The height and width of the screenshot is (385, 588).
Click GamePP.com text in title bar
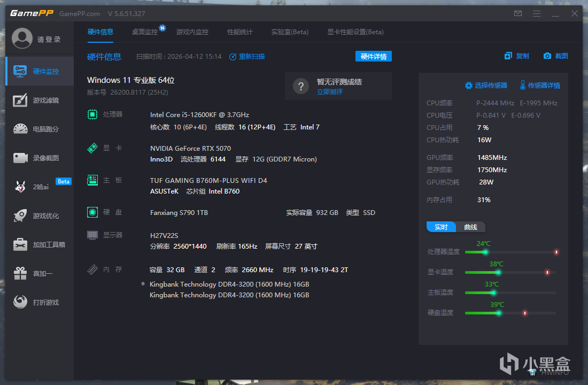pos(80,14)
